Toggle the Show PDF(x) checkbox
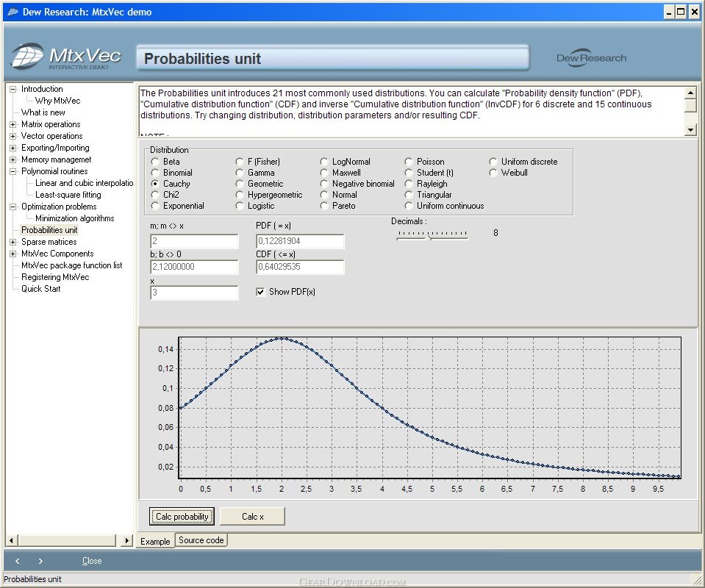Image resolution: width=705 pixels, height=588 pixels. [260, 292]
